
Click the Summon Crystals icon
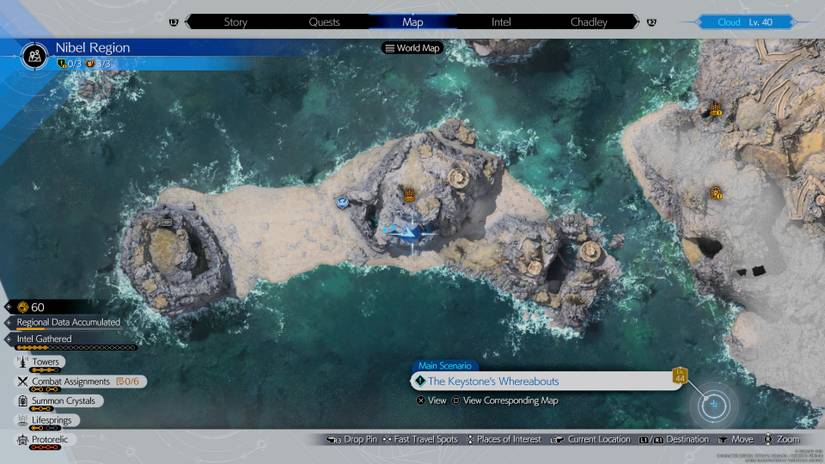23,400
